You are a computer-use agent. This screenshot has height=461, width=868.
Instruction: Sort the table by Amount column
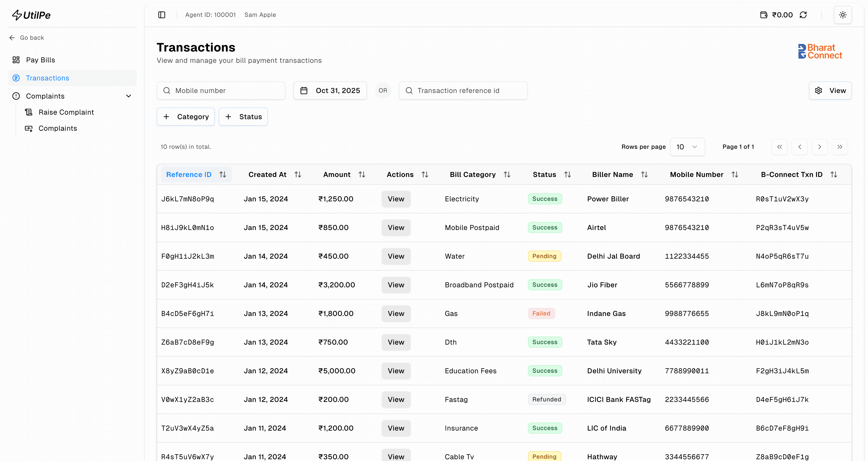pyautogui.click(x=362, y=174)
